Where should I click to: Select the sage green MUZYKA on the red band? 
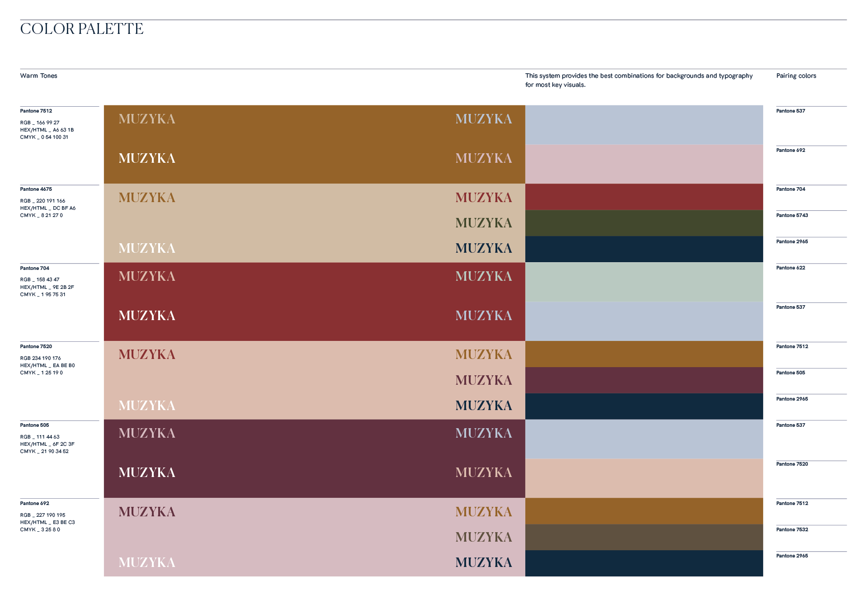tap(484, 276)
